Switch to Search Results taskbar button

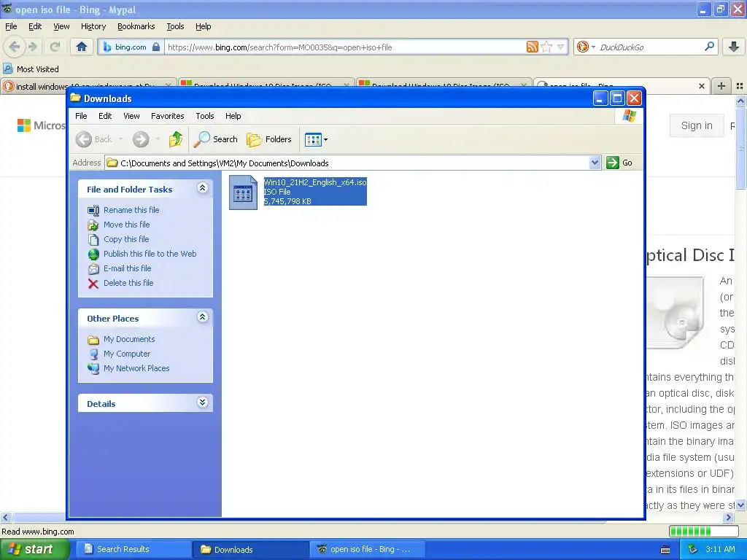(x=133, y=549)
